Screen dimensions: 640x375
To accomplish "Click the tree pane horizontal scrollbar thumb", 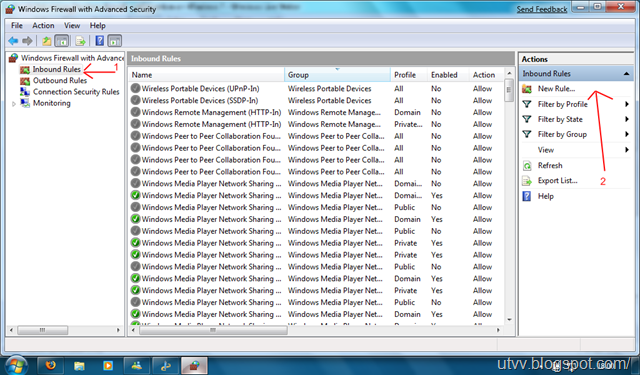I will click(x=42, y=330).
